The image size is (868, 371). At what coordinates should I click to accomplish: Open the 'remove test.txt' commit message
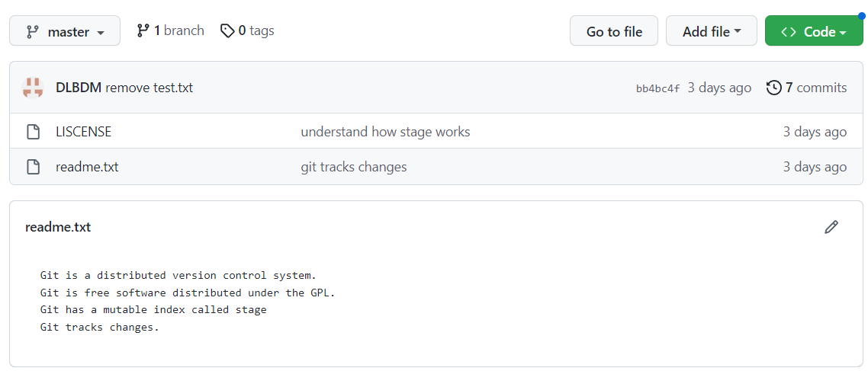(149, 88)
